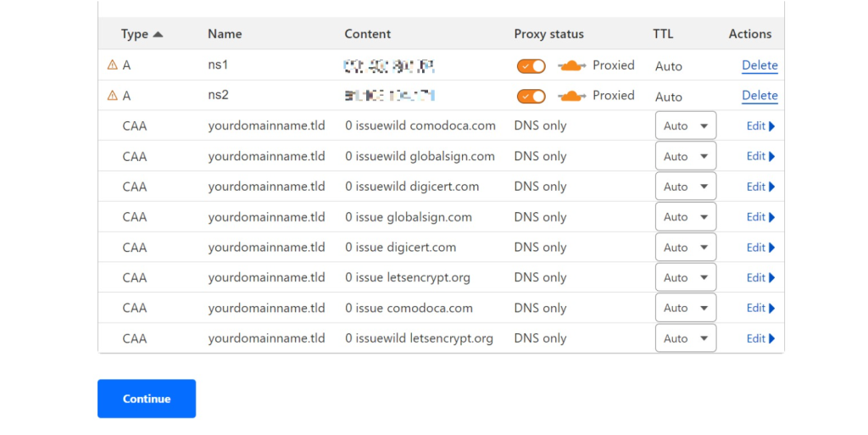Open TTL dropdown for issuewild globalsign.com

click(686, 157)
